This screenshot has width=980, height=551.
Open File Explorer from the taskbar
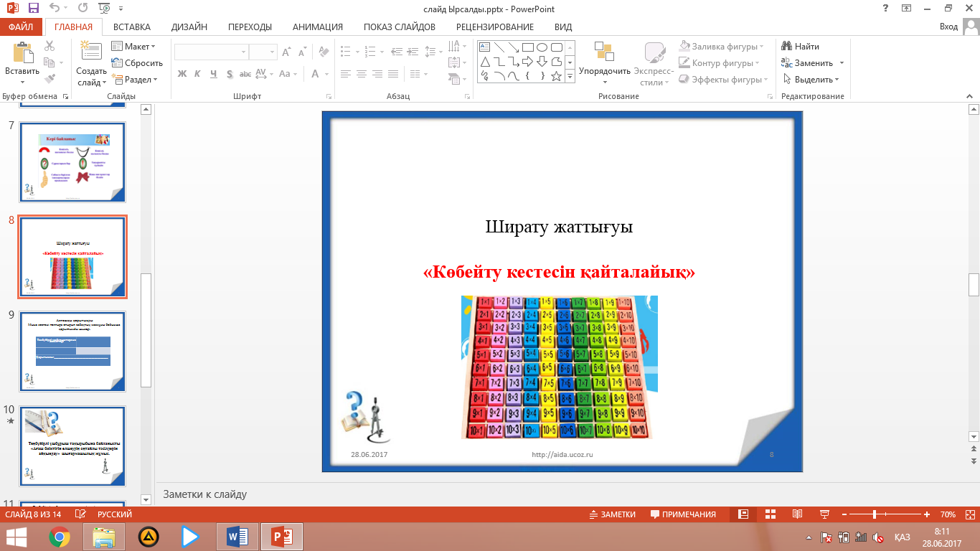(104, 537)
